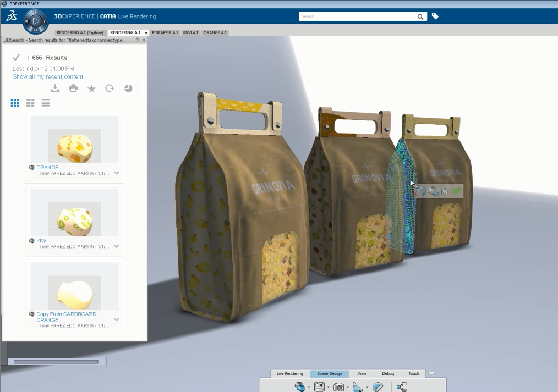Open the Live Rendering toolbar tab

click(289, 374)
